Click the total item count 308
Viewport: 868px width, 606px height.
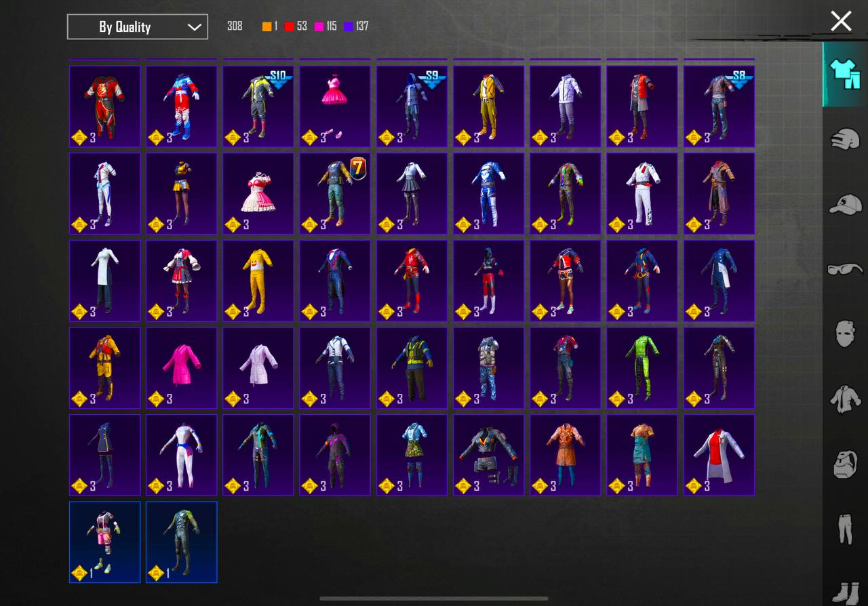tap(235, 26)
